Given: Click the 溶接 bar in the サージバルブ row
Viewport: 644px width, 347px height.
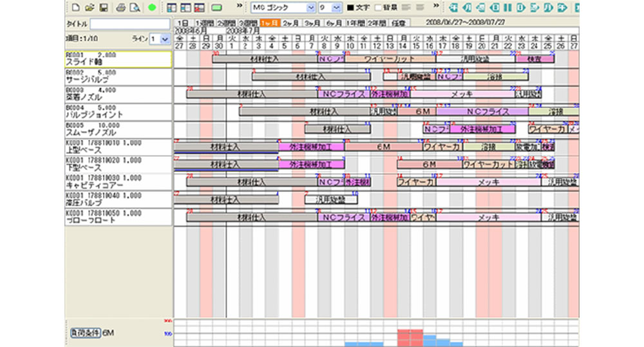Looking at the screenshot, I should click(496, 77).
